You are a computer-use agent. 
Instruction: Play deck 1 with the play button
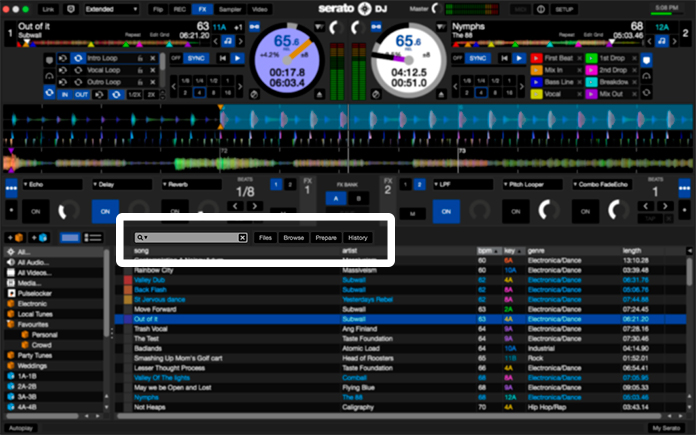pyautogui.click(x=237, y=58)
